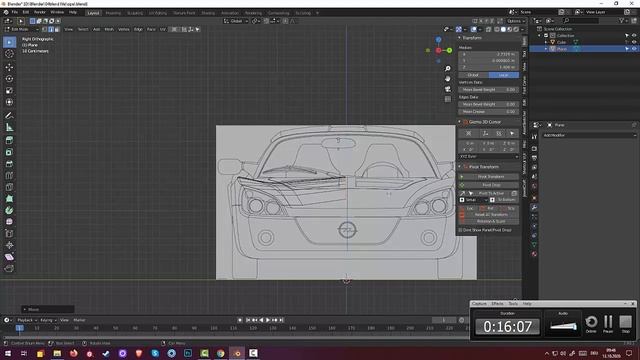The width and height of the screenshot is (640, 360).
Task: Select the Select Box tool in the toolbar
Action: [9, 42]
